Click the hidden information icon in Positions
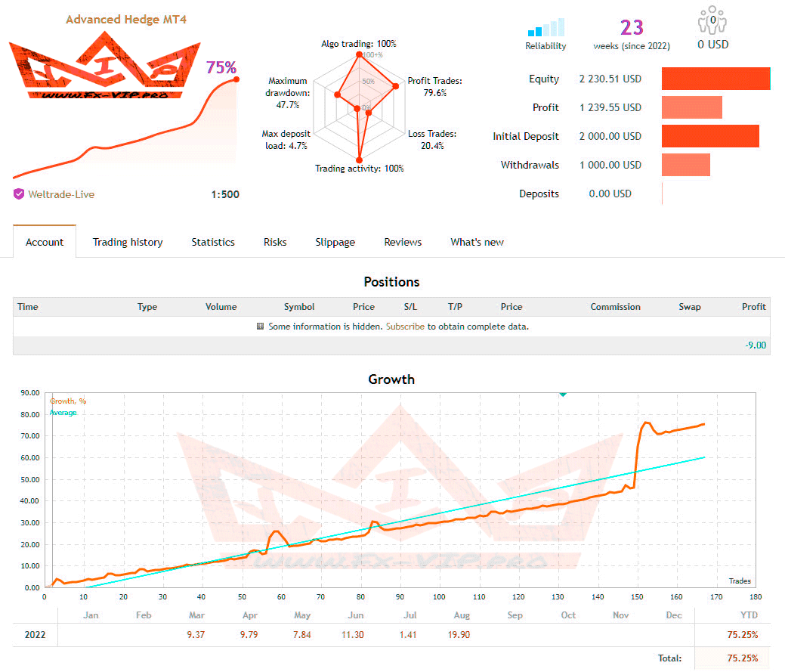The width and height of the screenshot is (785, 672). point(261,327)
